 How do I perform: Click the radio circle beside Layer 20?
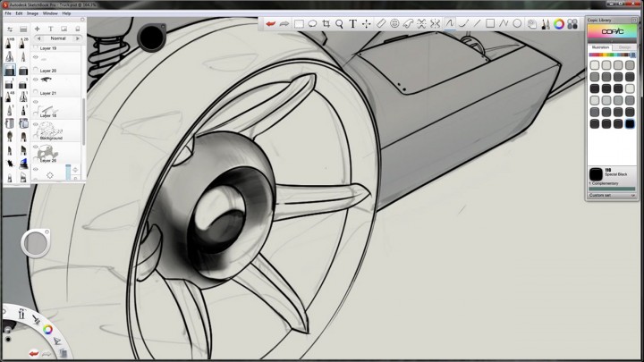36,70
